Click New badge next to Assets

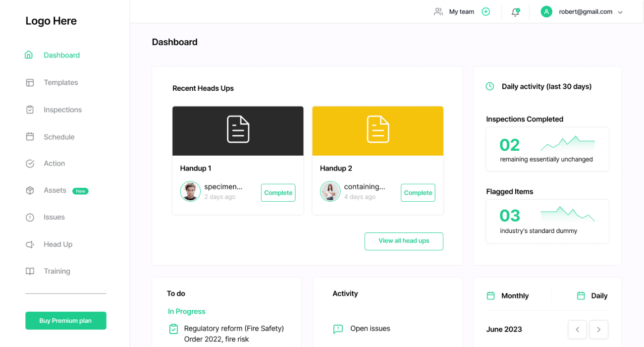(x=80, y=191)
